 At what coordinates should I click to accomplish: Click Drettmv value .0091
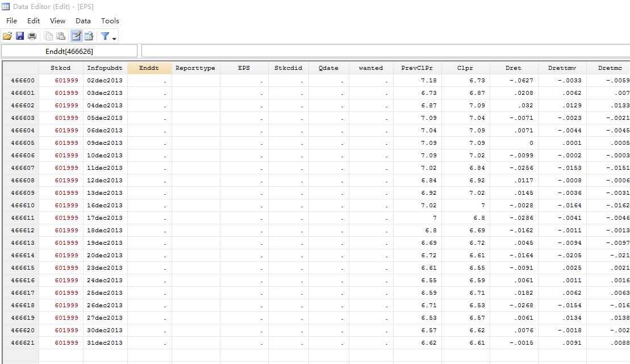tap(562, 343)
